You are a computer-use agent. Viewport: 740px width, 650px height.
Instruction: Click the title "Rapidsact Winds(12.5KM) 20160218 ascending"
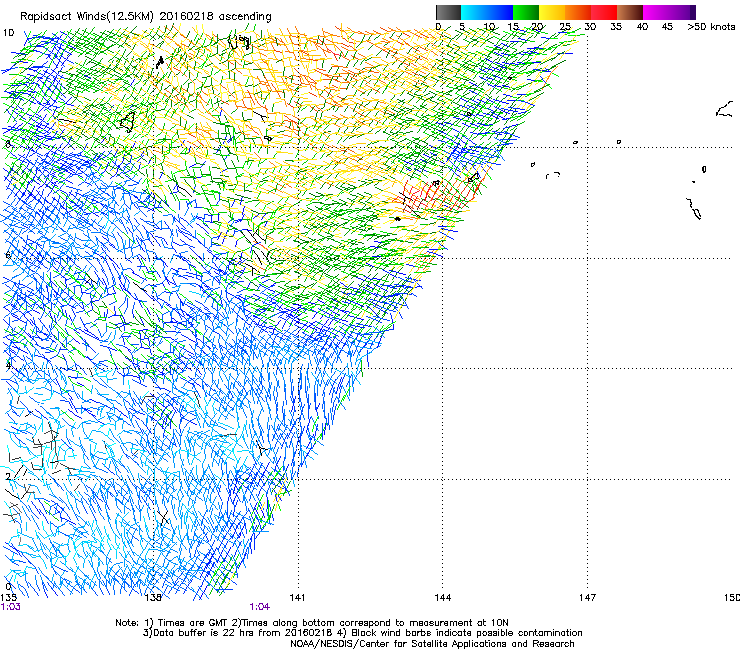146,17
